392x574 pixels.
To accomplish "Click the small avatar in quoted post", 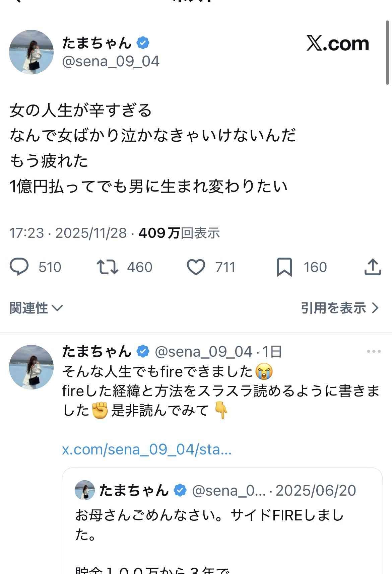I will (85, 490).
